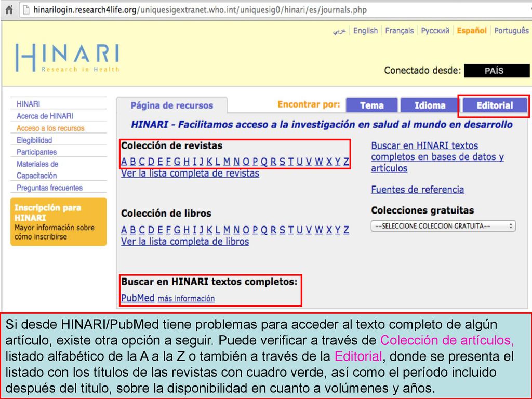532x399 pixels.
Task: Switch language to English
Action: (365, 31)
